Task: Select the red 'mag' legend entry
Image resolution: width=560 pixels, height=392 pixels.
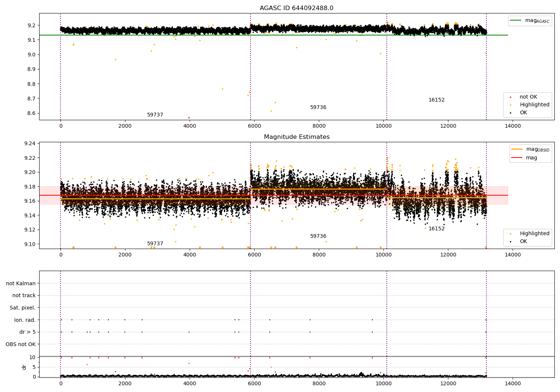Action: click(x=524, y=158)
